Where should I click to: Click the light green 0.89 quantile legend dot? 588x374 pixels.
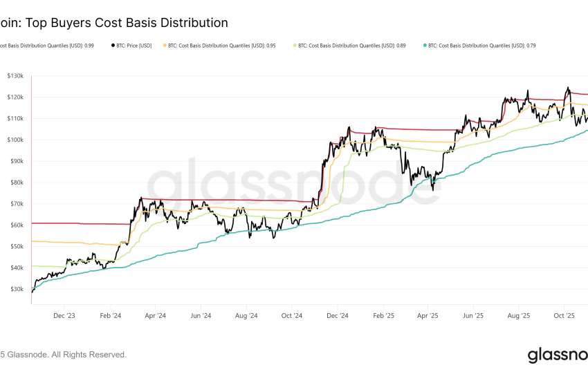pos(296,46)
